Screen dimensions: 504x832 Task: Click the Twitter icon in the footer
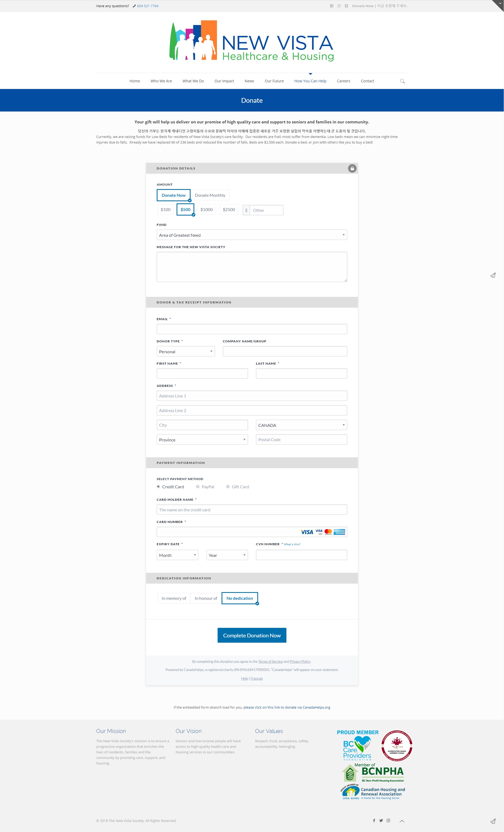pos(381,821)
